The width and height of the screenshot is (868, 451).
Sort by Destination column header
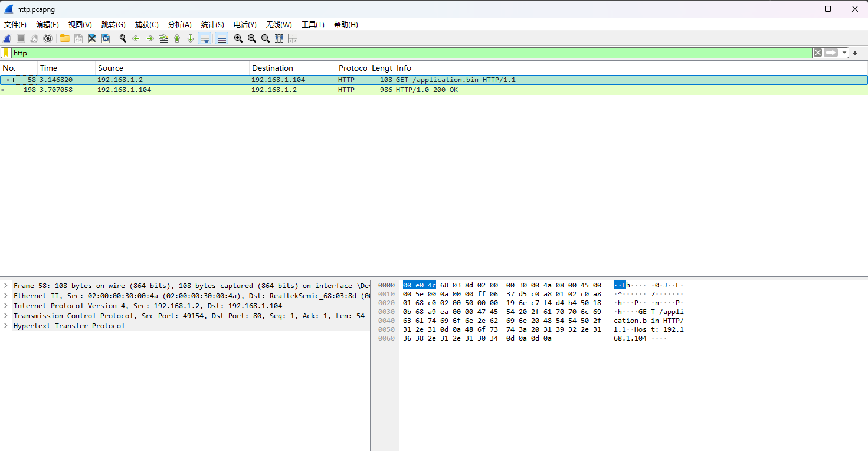click(x=293, y=68)
